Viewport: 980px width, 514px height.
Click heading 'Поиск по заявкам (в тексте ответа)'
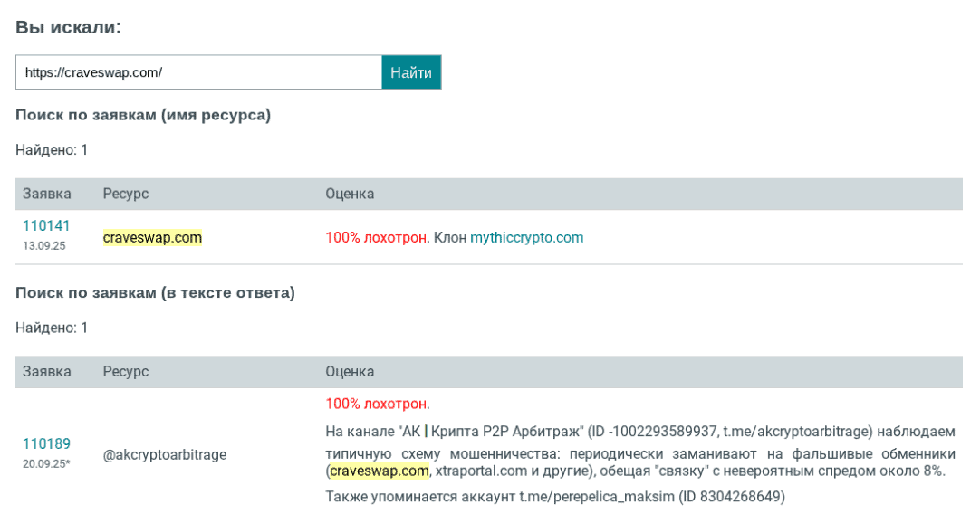coord(155,293)
